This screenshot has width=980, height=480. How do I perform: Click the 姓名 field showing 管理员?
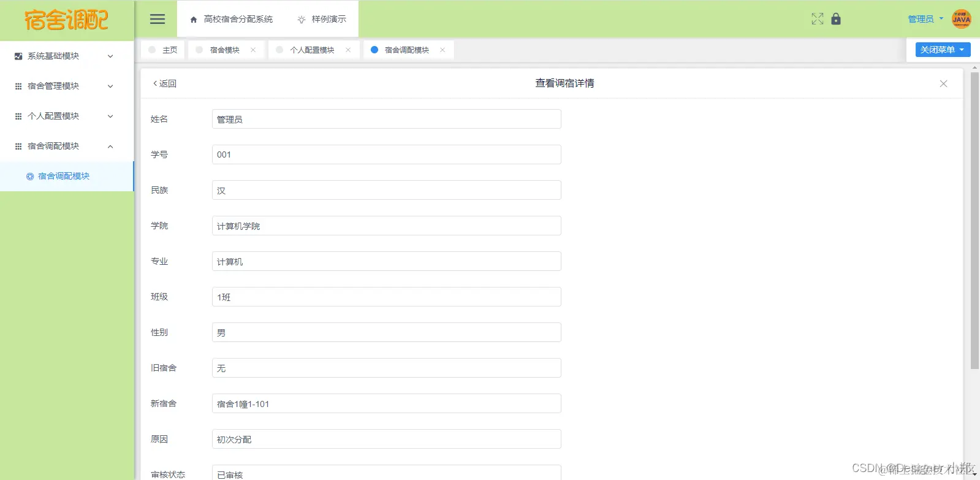coord(386,119)
